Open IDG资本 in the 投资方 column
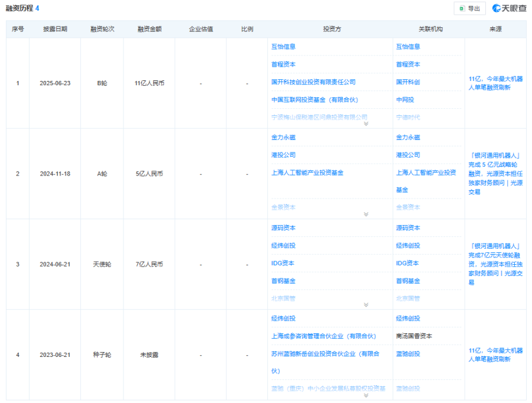 tap(283, 263)
